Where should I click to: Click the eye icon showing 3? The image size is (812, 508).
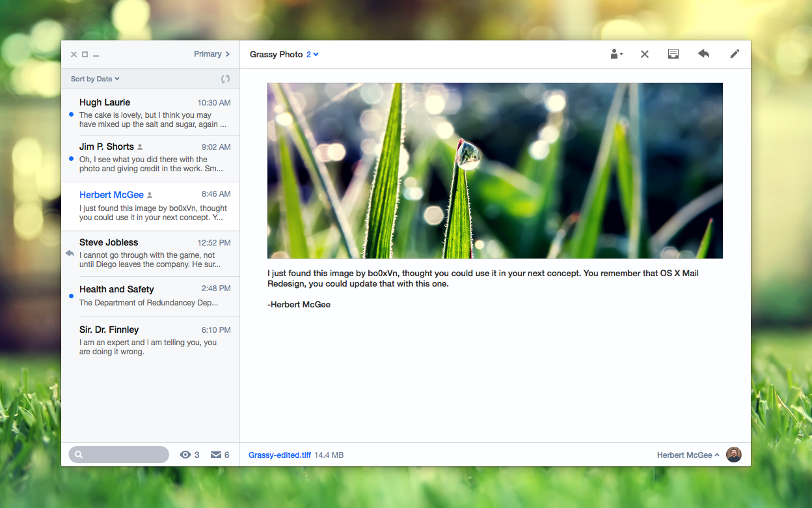point(185,455)
